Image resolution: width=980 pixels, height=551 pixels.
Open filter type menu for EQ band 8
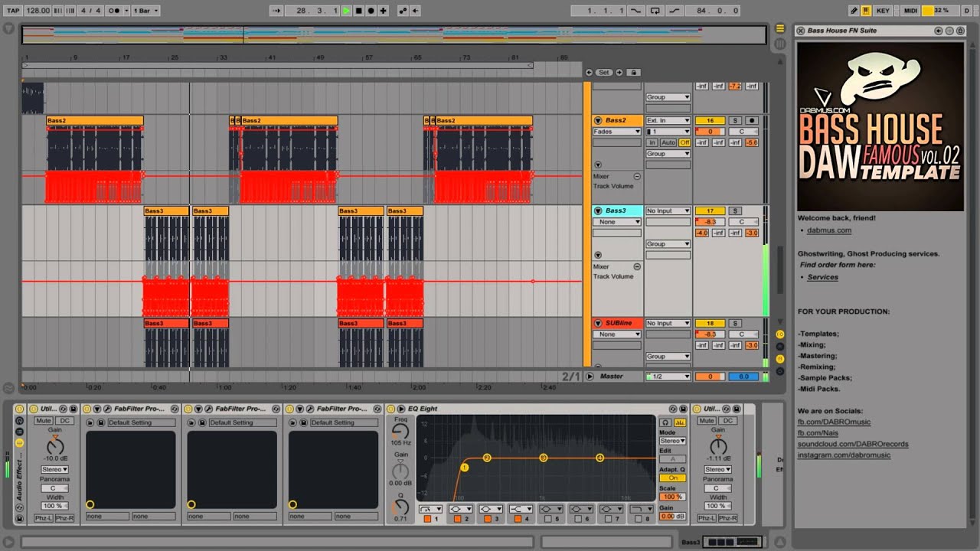tap(640, 508)
